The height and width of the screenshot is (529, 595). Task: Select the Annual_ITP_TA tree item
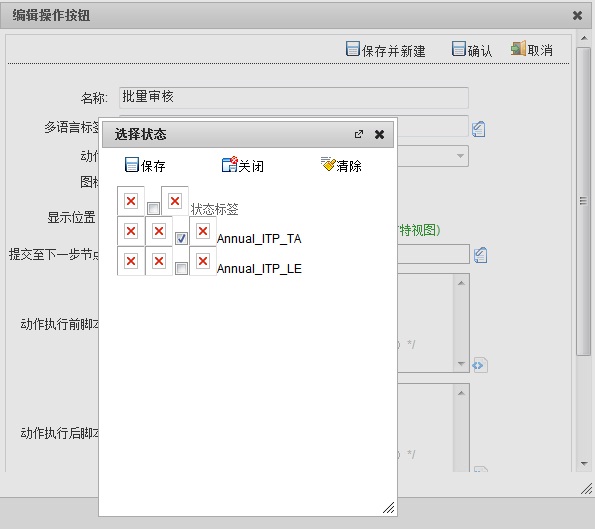coord(259,239)
